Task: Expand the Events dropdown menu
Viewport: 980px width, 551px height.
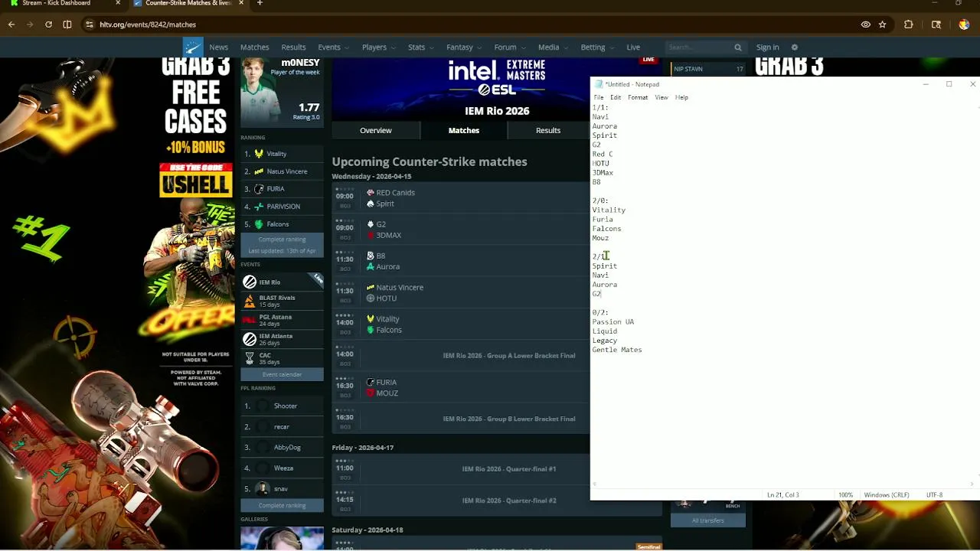Action: coord(334,47)
